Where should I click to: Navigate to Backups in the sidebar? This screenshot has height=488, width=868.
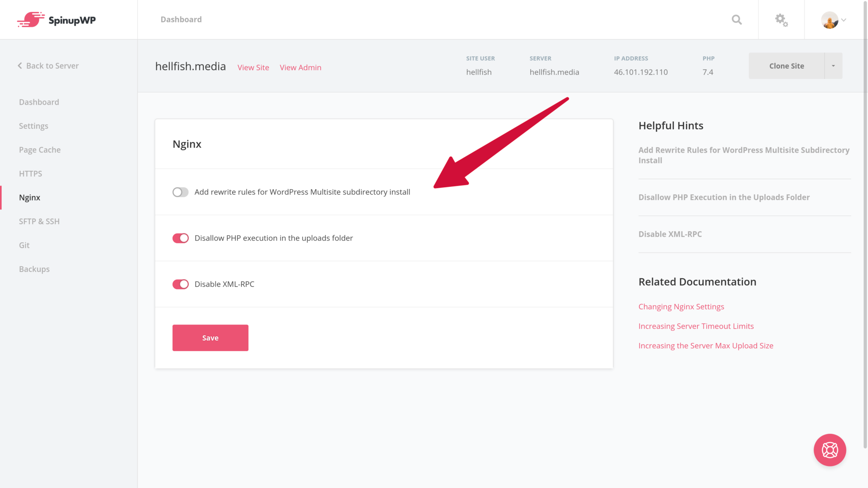click(x=34, y=269)
